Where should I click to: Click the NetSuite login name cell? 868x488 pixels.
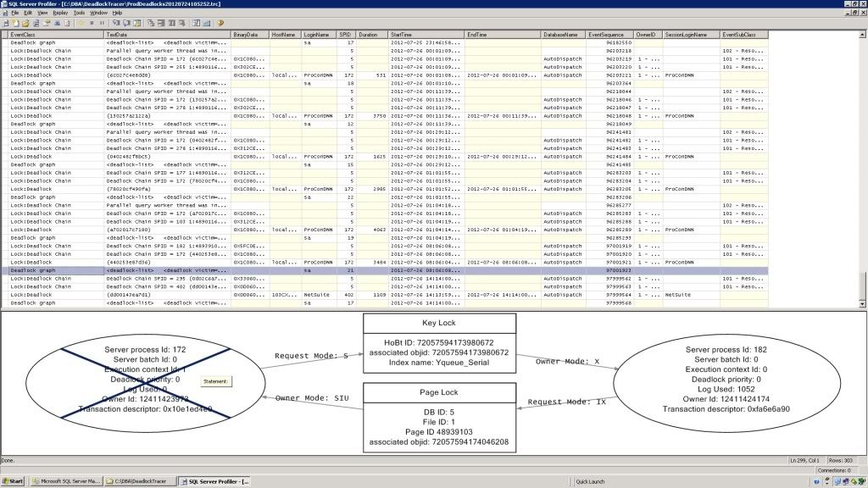pyautogui.click(x=317, y=295)
